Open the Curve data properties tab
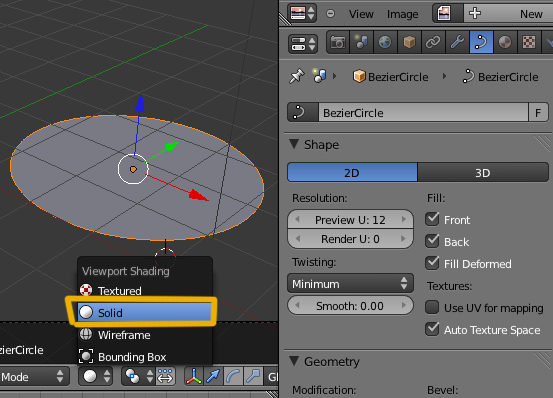Image resolution: width=553 pixels, height=398 pixels. coord(481,43)
